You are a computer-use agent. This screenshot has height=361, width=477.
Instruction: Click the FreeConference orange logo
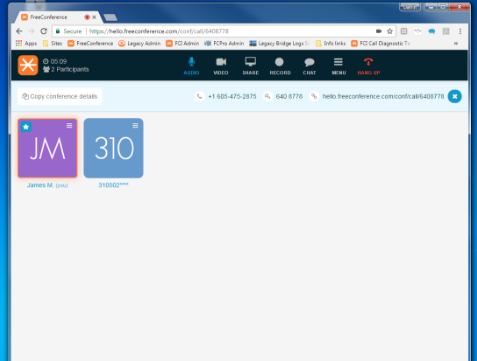(x=28, y=65)
